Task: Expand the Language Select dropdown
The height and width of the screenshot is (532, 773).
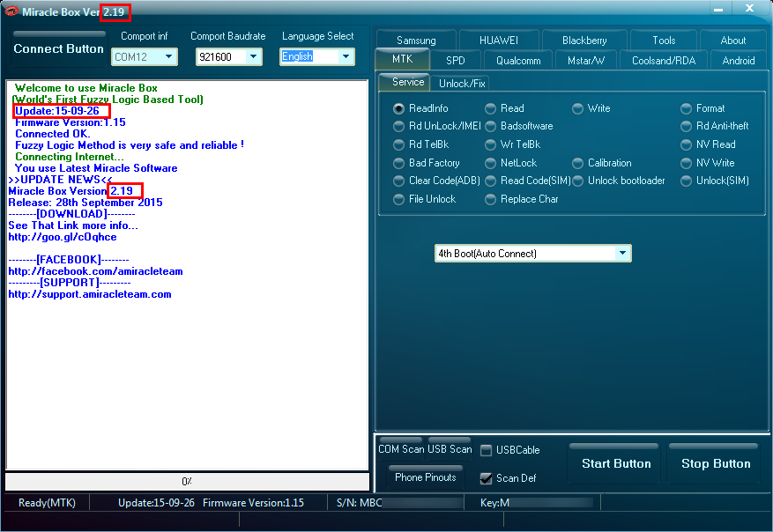Action: 317,56
